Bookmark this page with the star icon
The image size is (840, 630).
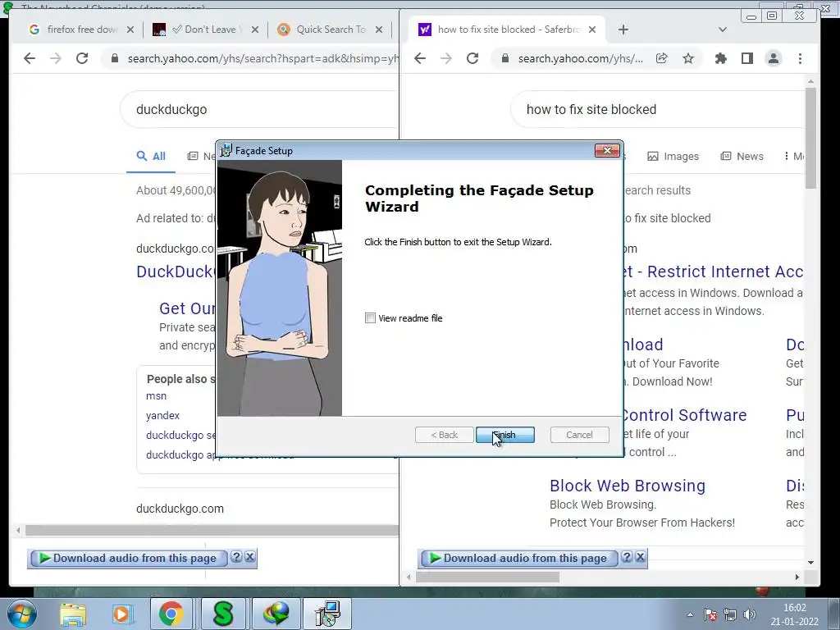click(688, 58)
